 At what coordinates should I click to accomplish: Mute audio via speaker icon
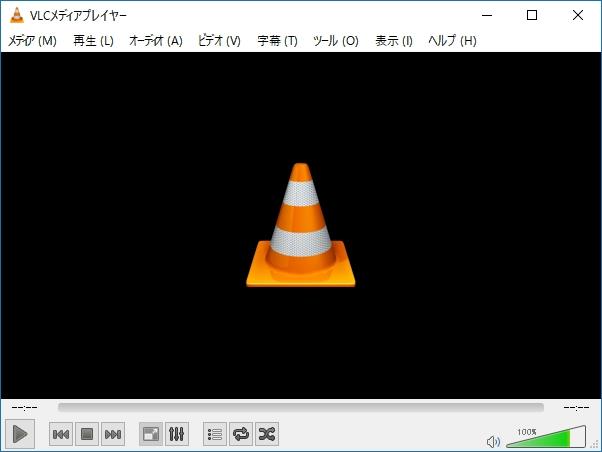[x=493, y=442]
